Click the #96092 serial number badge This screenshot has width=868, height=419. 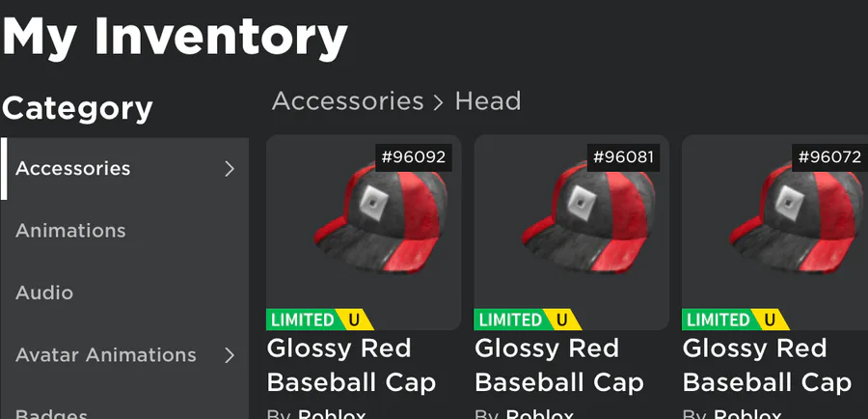[x=414, y=157]
